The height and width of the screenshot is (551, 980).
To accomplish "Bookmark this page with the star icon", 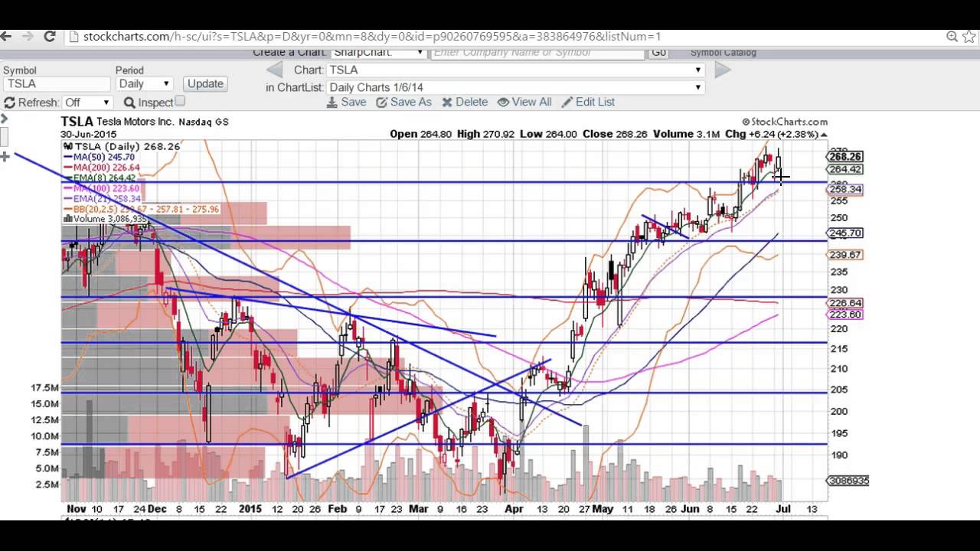I will 970,36.
